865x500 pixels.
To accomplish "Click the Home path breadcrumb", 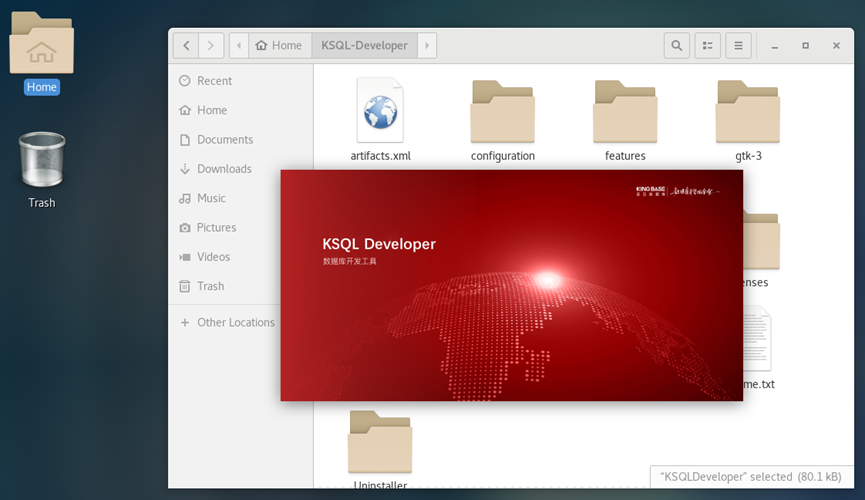I will tap(279, 45).
